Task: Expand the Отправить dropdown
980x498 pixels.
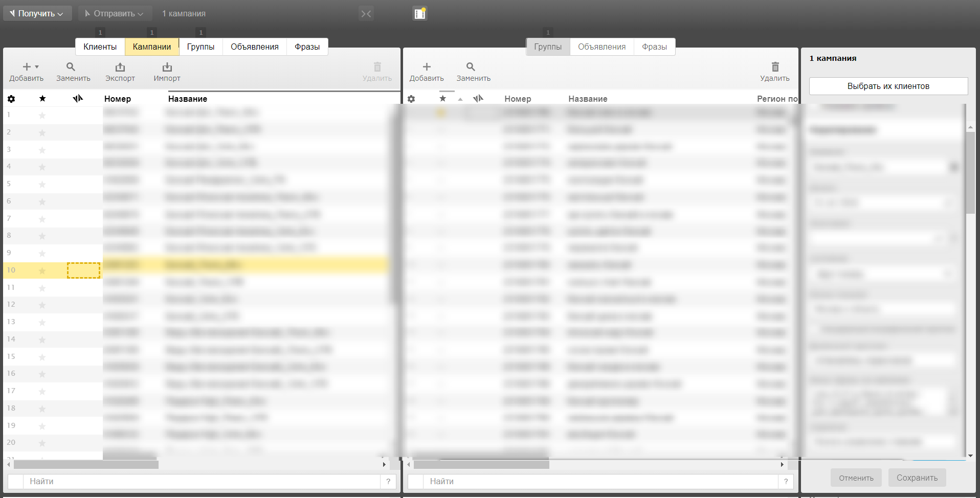Action: click(115, 14)
